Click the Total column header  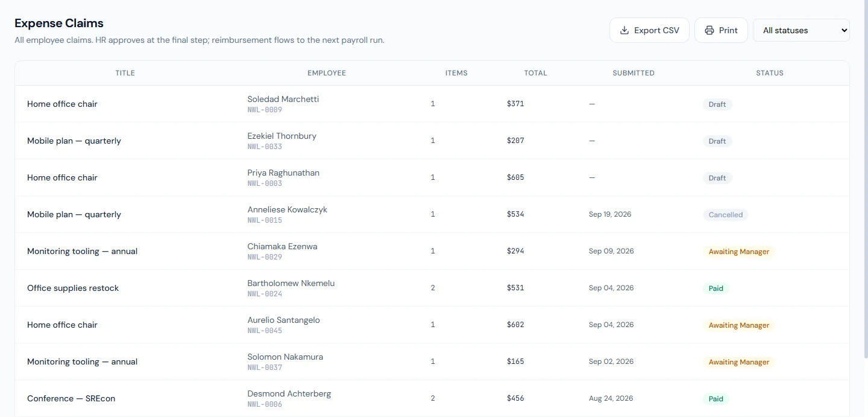(535, 73)
